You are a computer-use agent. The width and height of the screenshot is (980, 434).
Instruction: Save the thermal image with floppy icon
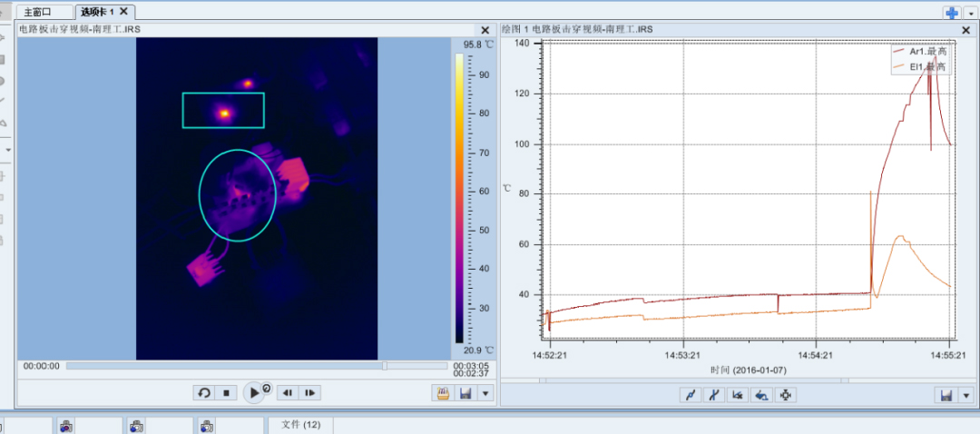[x=465, y=394]
